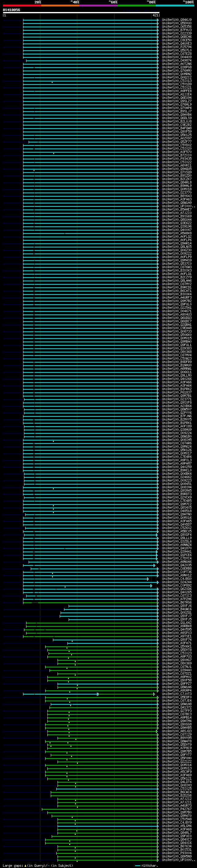
Task: Select the UniRef100_Q9XFJ6 label
Action: click(176, 606)
